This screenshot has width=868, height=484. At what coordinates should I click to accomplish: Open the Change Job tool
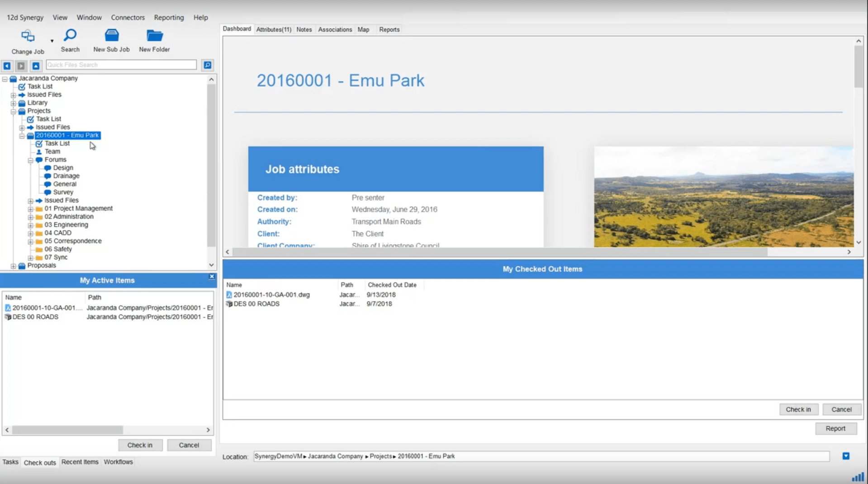coord(28,42)
